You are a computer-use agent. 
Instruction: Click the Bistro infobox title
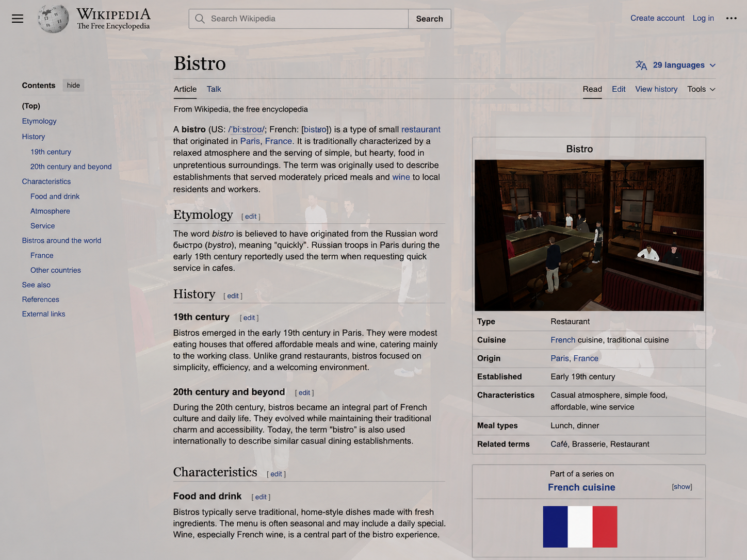579,149
